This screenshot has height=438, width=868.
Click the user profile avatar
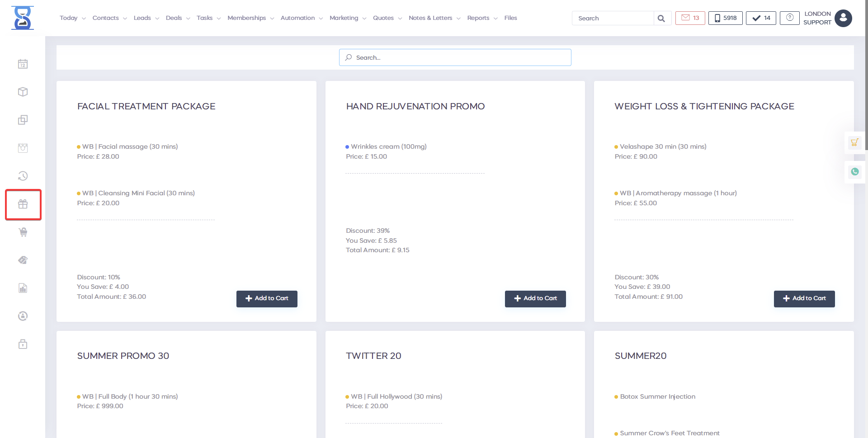(843, 18)
